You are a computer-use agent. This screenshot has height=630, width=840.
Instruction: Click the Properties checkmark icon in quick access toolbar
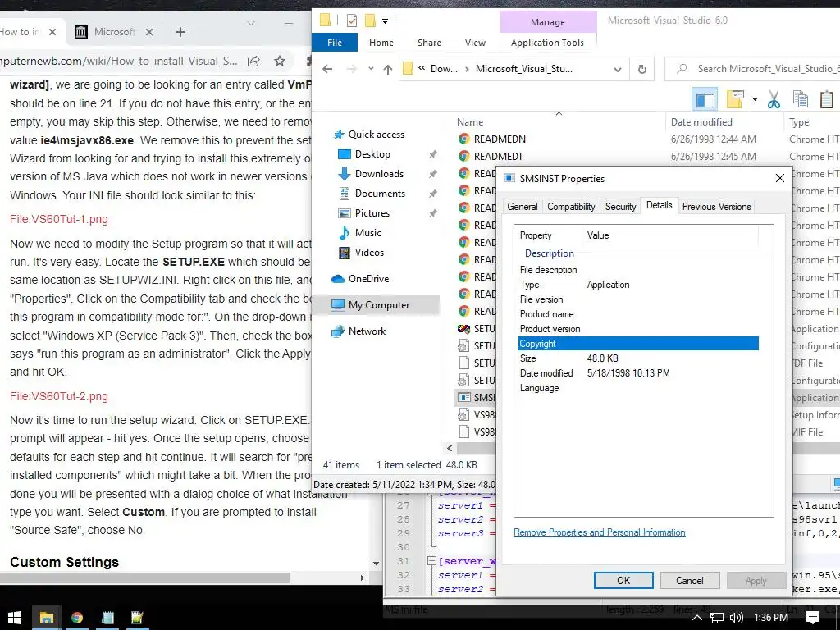tap(351, 21)
